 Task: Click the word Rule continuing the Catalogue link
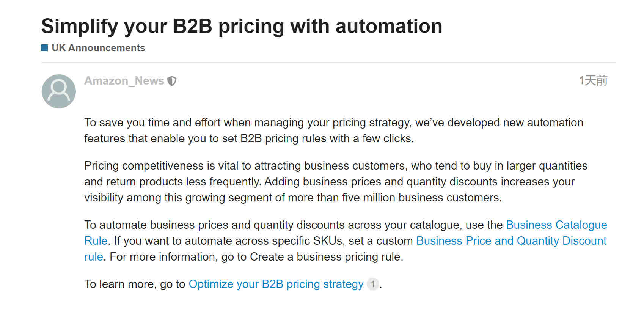96,241
